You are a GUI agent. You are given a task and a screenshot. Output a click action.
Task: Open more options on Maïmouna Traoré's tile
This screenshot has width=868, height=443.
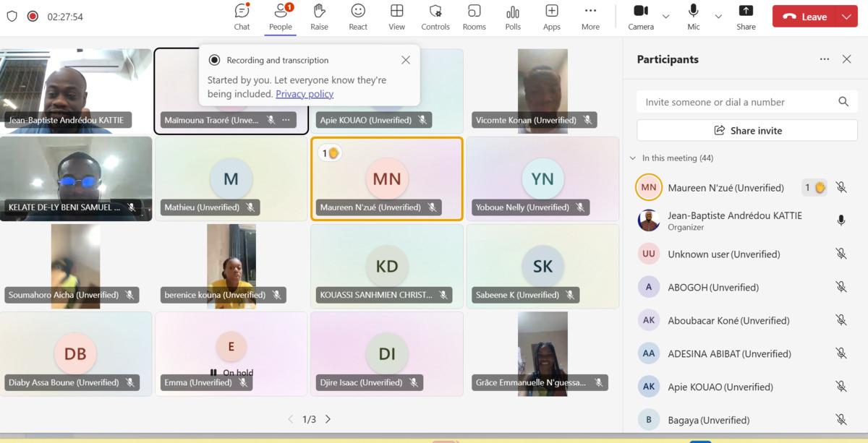pyautogui.click(x=286, y=120)
